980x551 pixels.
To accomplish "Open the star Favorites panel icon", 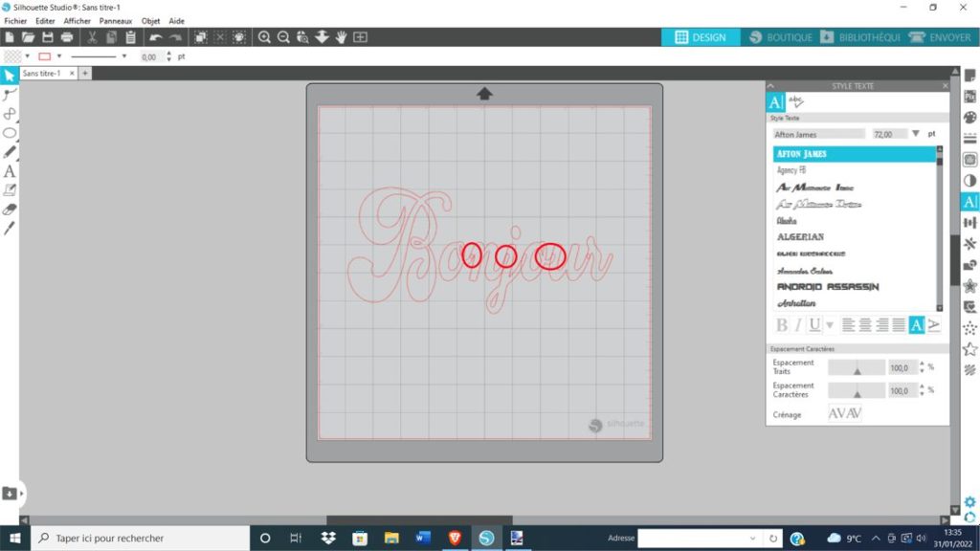I will 970,348.
